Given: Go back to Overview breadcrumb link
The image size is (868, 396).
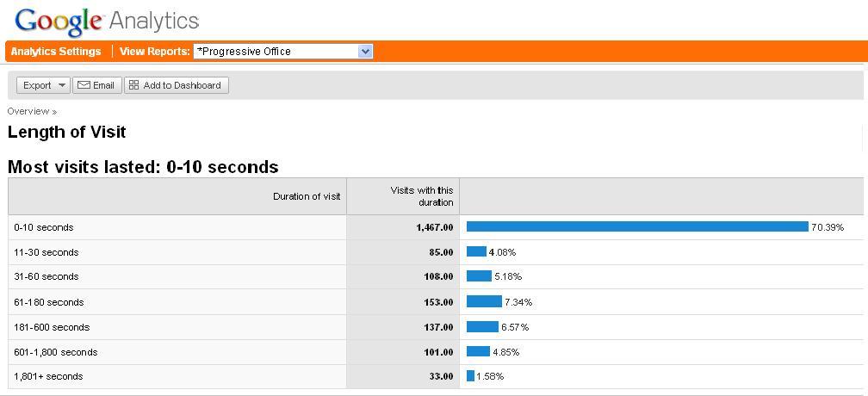Looking at the screenshot, I should coord(28,111).
